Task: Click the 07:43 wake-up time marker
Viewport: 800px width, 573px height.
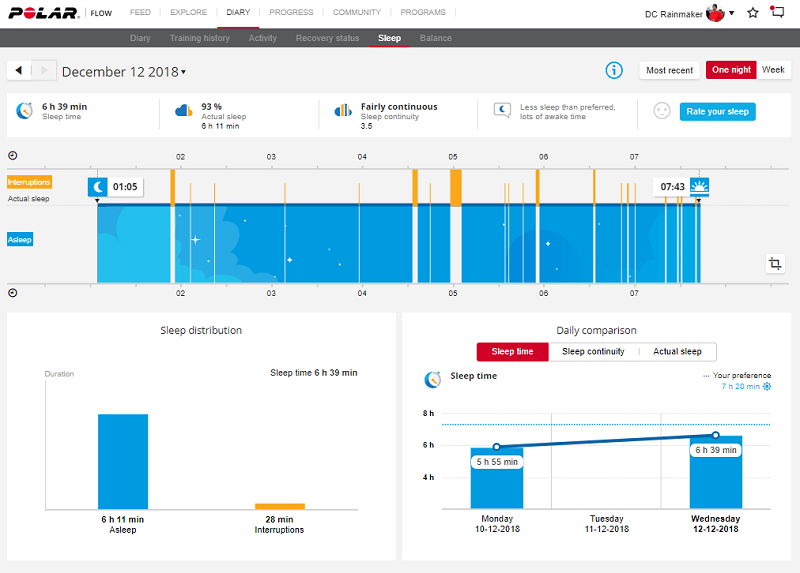Action: click(673, 186)
